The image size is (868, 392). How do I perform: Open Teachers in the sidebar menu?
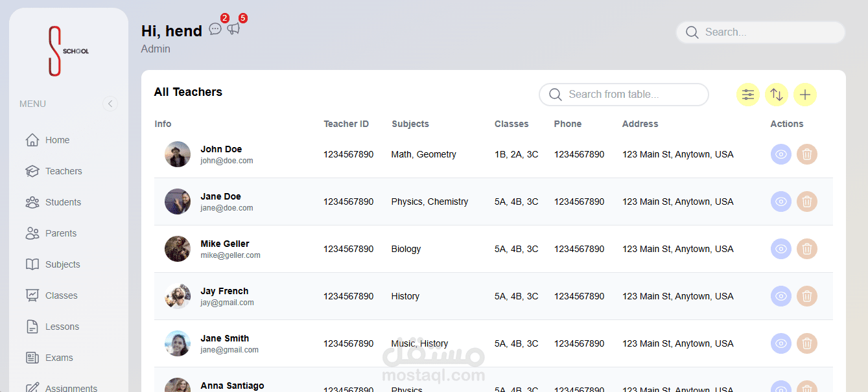[64, 171]
